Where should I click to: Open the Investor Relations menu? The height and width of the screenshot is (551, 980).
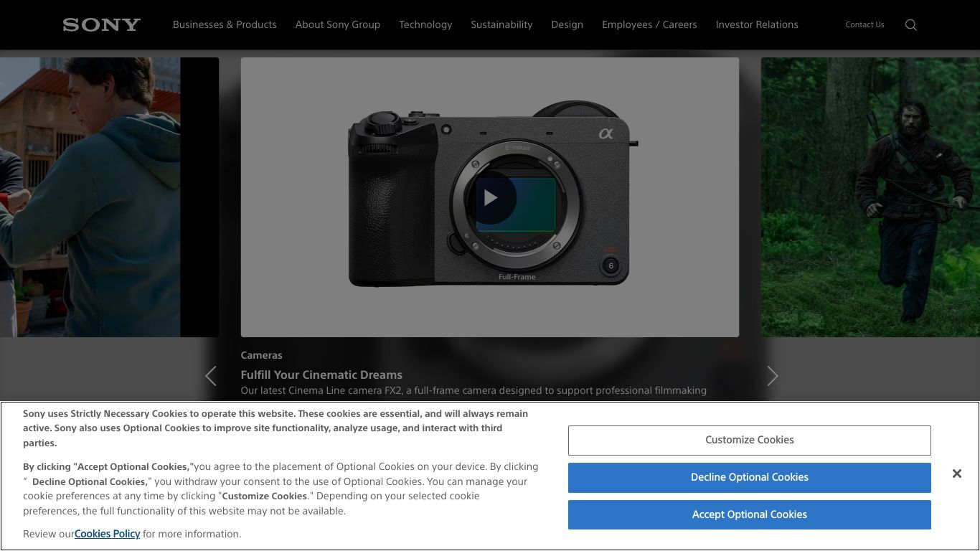coord(757,24)
